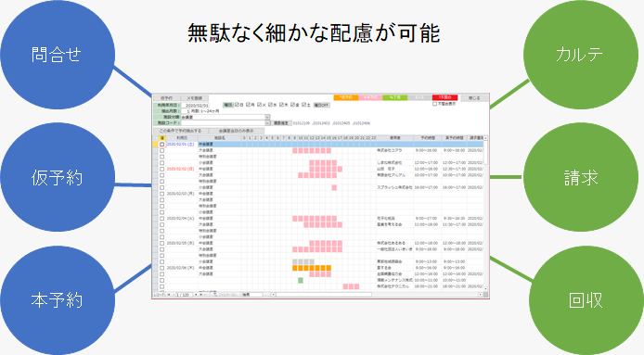The width and height of the screenshot is (644, 355).
Task: Click the date 2020/02/04 (火) cell
Action: click(x=181, y=219)
